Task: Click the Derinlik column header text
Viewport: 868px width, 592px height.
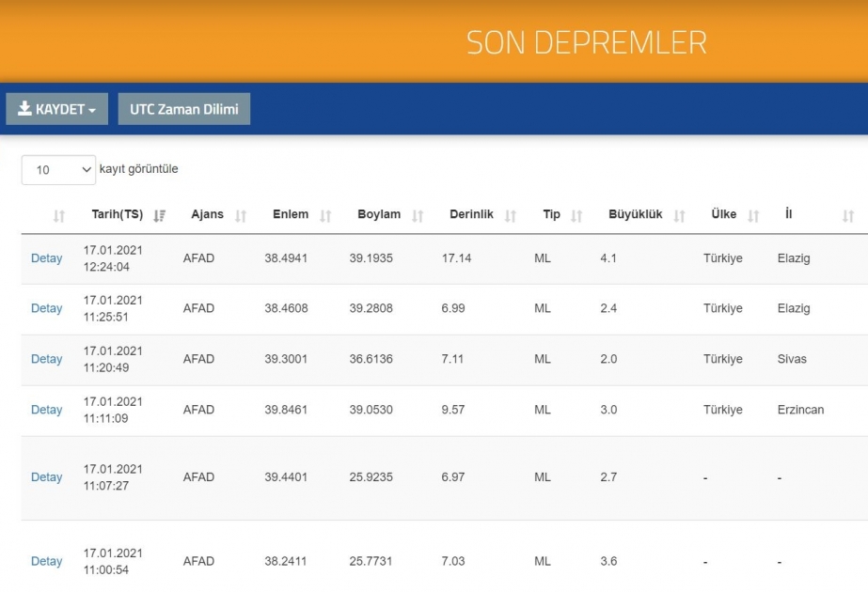Action: pos(471,214)
